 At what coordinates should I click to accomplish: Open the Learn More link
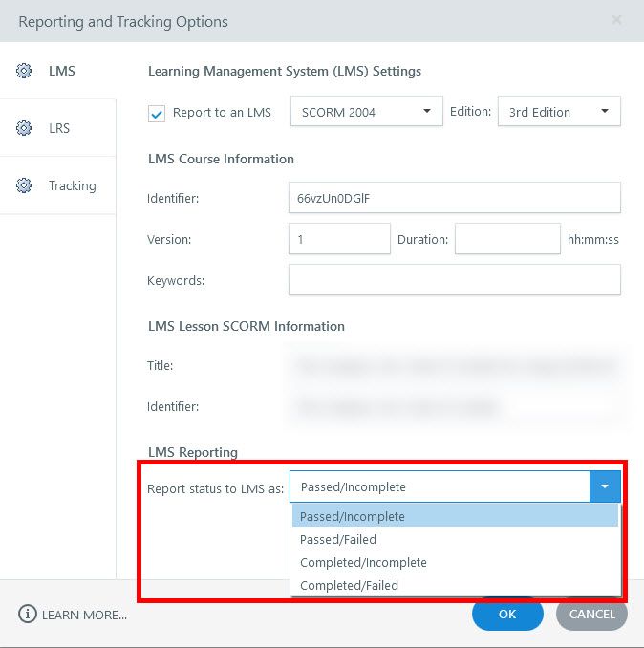(x=84, y=615)
